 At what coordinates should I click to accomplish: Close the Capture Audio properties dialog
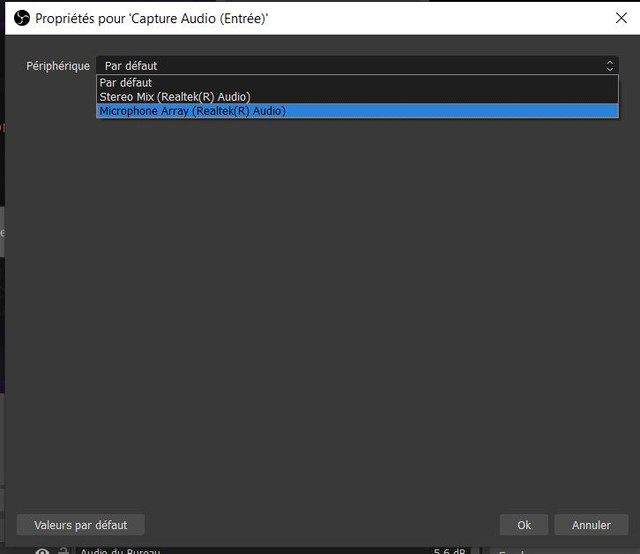pyautogui.click(x=621, y=18)
